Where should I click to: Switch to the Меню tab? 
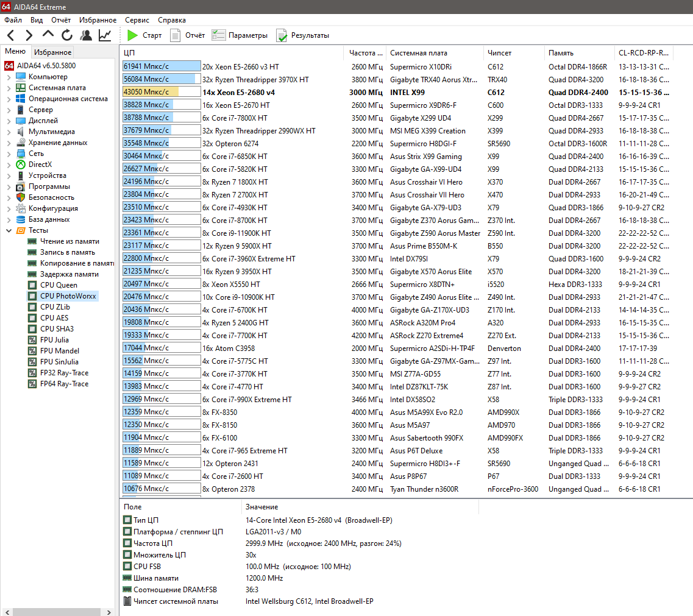pos(15,51)
